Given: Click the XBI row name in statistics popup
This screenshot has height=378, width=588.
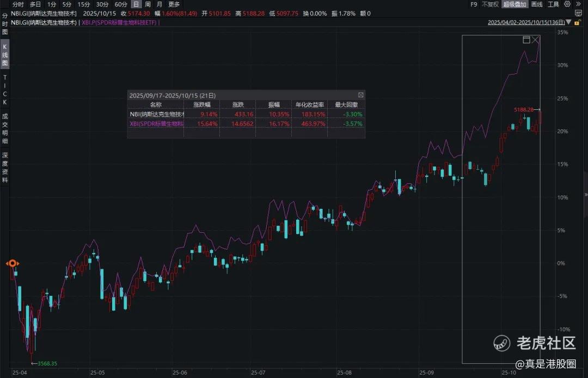Looking at the screenshot, I should tap(157, 123).
